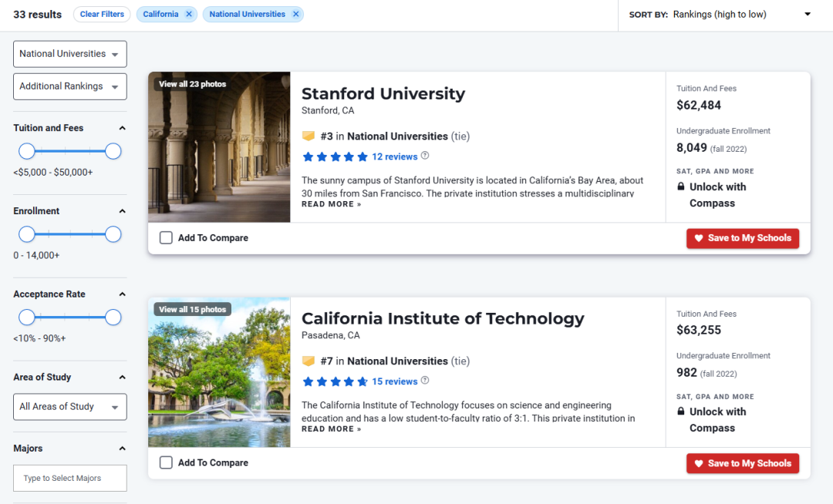
Task: Click the help icon beside 15 reviews
Action: click(x=425, y=381)
